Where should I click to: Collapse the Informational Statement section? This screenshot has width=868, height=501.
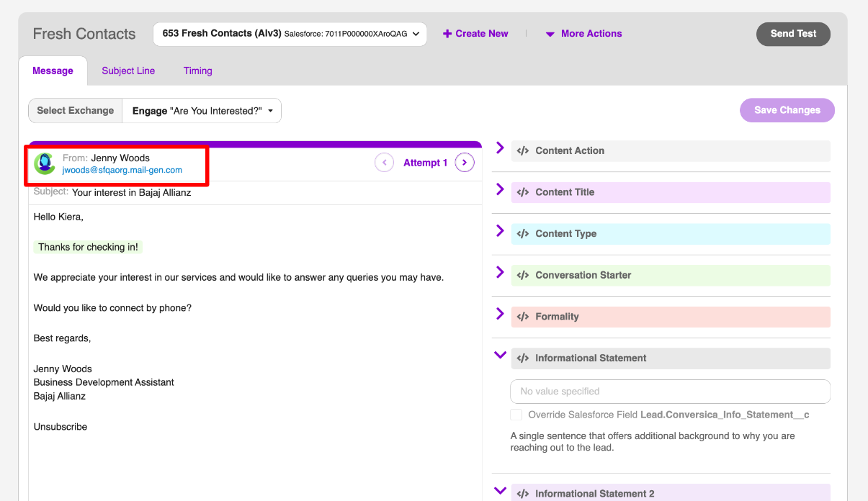500,355
